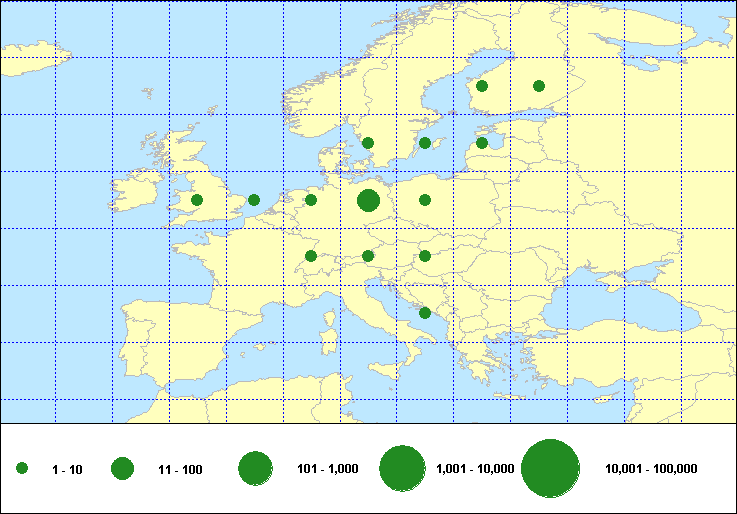Click the green dot over Hungary
Screen dimensions: 737x514
click(x=425, y=256)
